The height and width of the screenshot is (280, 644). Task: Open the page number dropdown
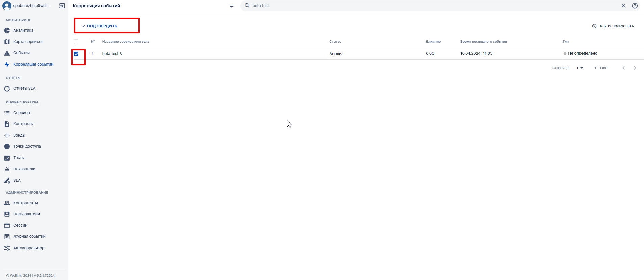(580, 68)
